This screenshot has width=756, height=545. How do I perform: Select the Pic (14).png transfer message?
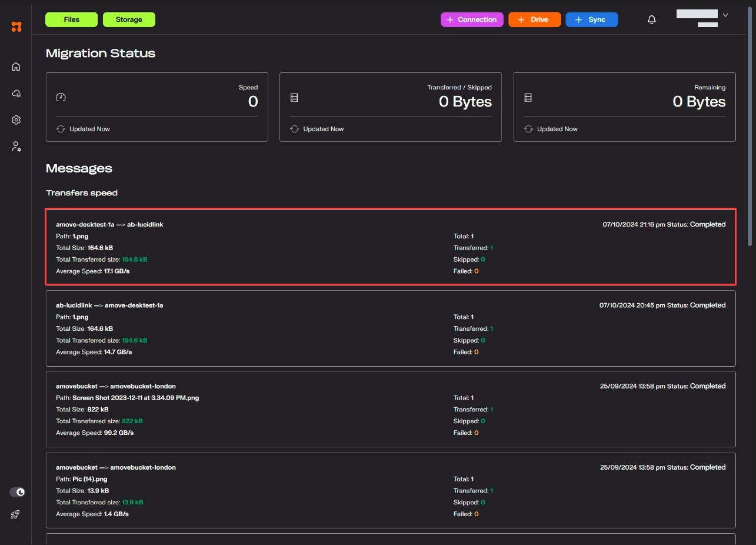(391, 490)
